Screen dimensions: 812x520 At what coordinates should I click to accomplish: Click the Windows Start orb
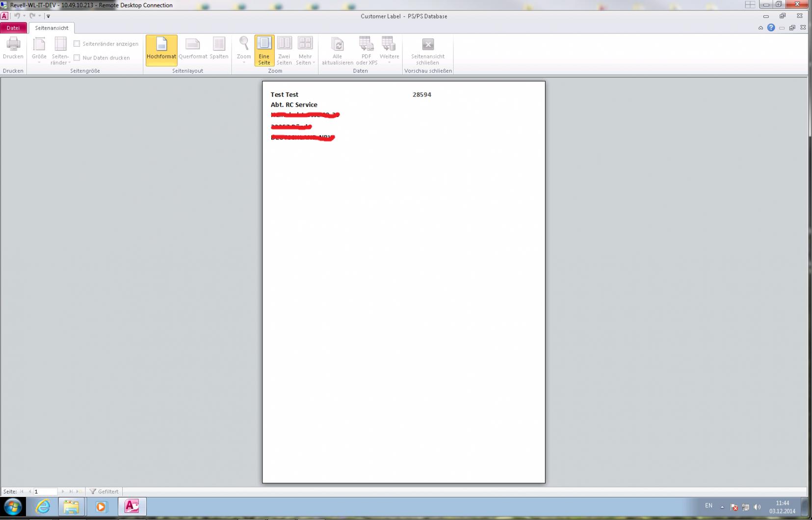13,507
